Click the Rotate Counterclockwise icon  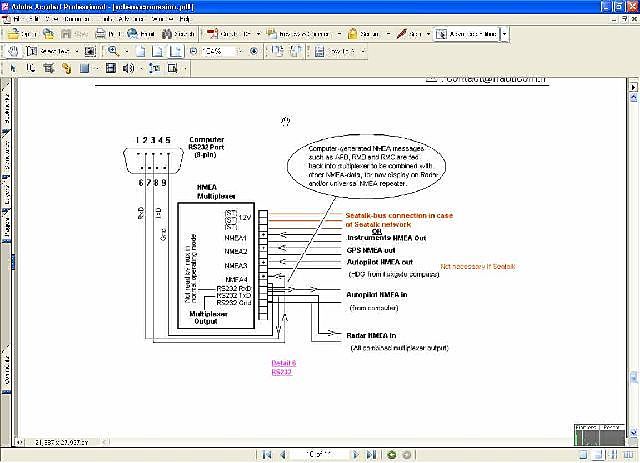pos(295,51)
